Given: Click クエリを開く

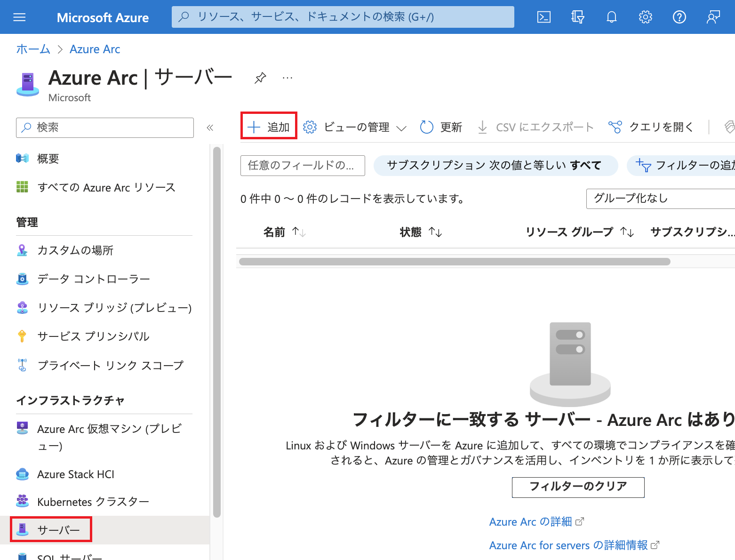Looking at the screenshot, I should [x=651, y=127].
